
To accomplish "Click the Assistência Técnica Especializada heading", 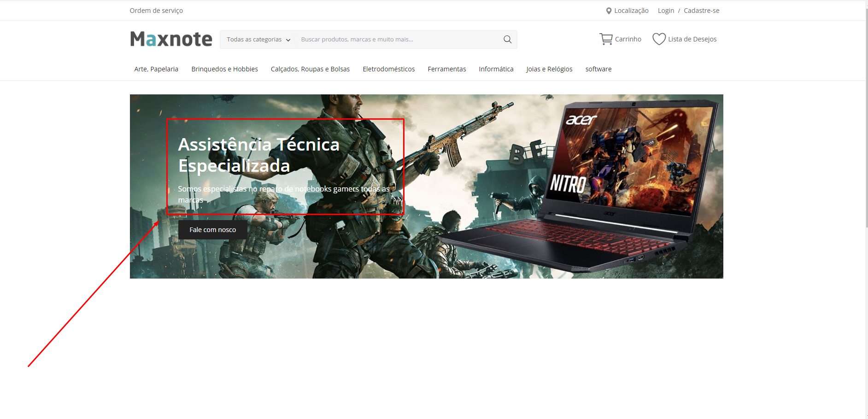I will [x=258, y=155].
